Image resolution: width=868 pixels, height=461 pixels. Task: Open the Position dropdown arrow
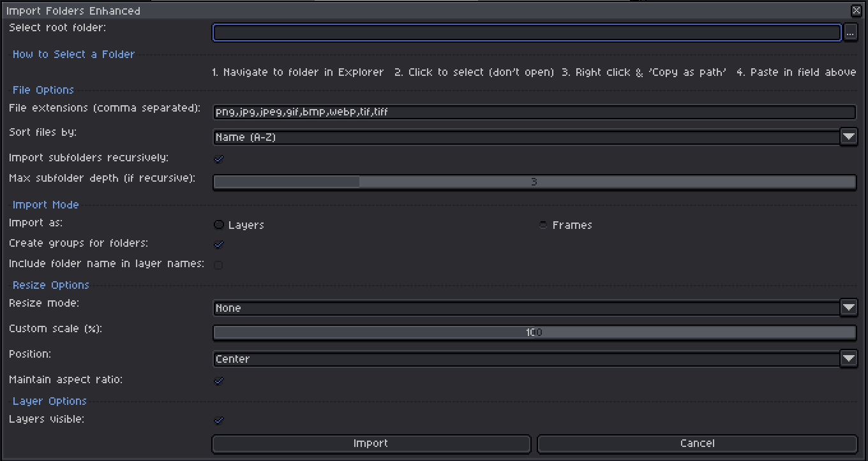click(x=848, y=359)
